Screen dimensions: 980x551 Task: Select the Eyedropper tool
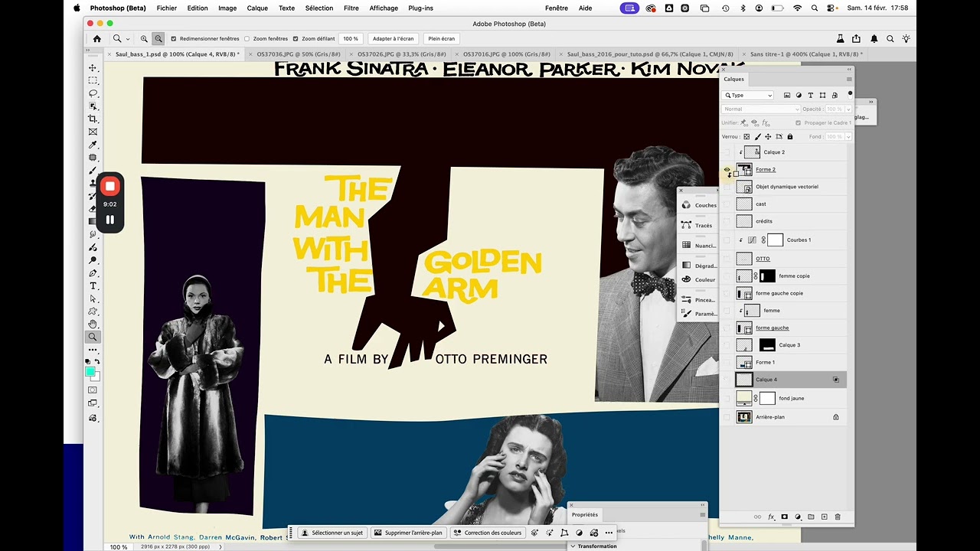coord(93,145)
